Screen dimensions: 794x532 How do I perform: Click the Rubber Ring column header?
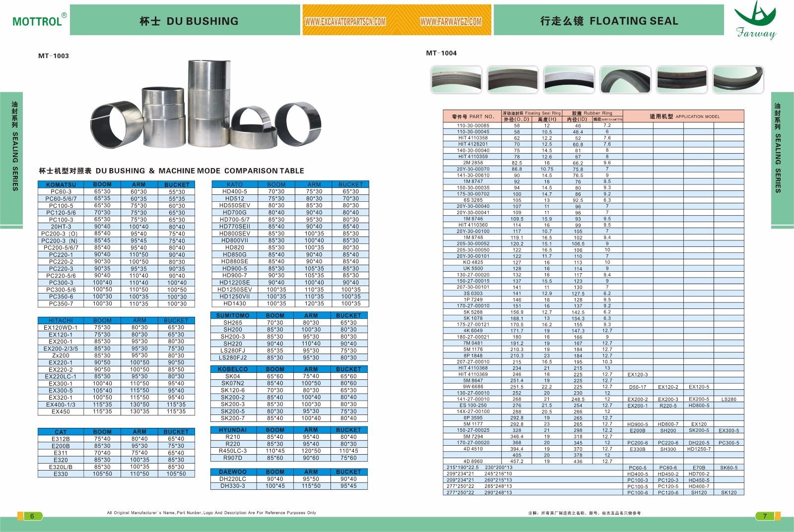[592, 113]
